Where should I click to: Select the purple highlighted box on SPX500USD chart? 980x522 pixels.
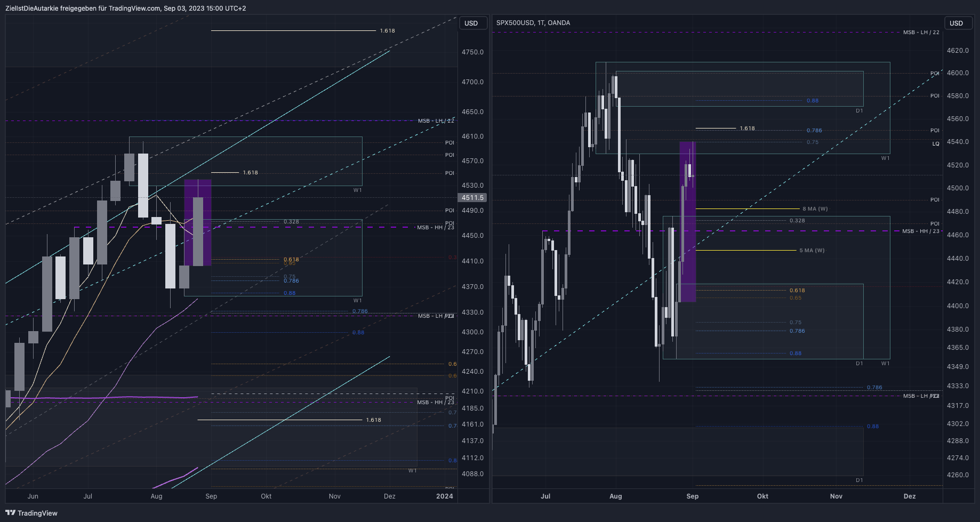click(688, 222)
